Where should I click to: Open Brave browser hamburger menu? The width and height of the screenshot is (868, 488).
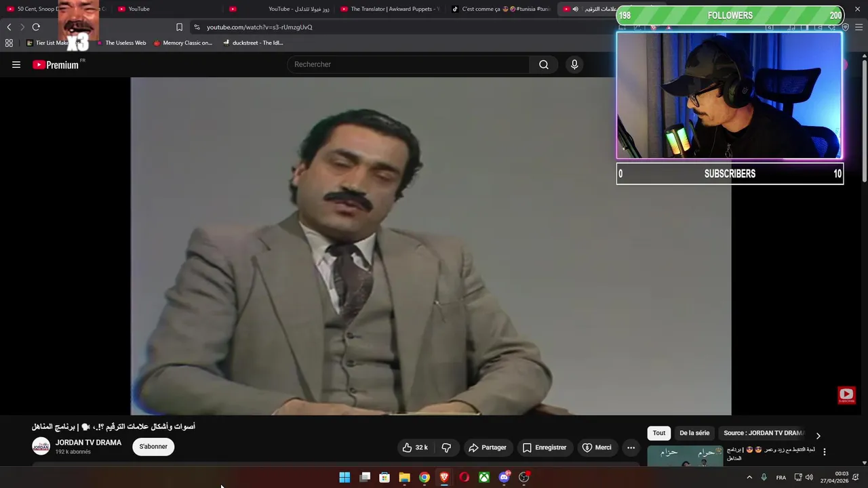(859, 27)
